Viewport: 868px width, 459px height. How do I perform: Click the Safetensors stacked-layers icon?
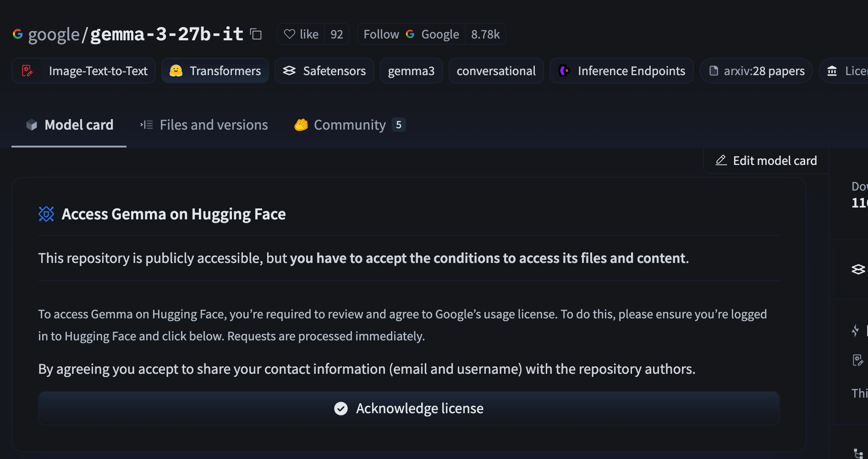(289, 71)
